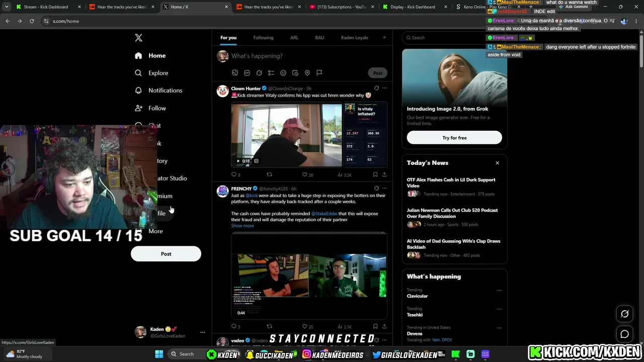Open Clown Hunter's profile avatar
The width and height of the screenshot is (644, 362).
[x=222, y=91]
